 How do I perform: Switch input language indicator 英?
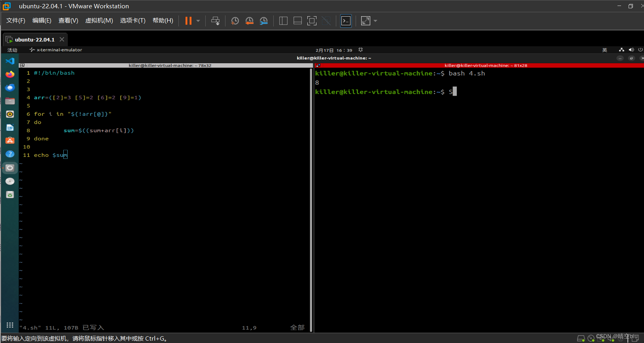(x=604, y=50)
